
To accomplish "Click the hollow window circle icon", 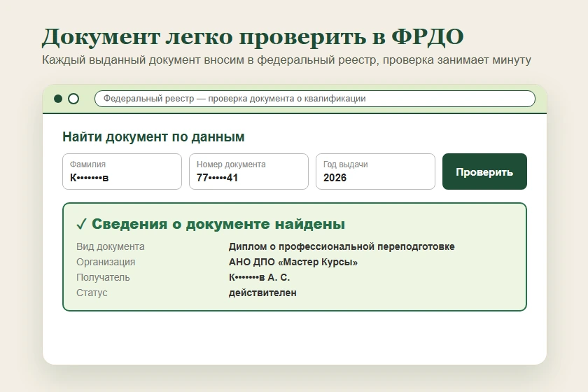I will point(73,99).
